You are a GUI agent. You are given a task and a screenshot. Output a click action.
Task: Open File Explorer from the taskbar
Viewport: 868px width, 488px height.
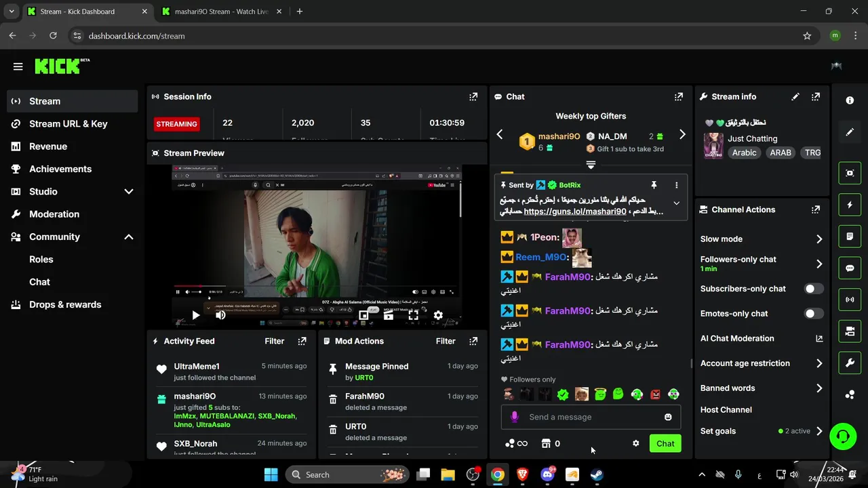click(x=448, y=474)
